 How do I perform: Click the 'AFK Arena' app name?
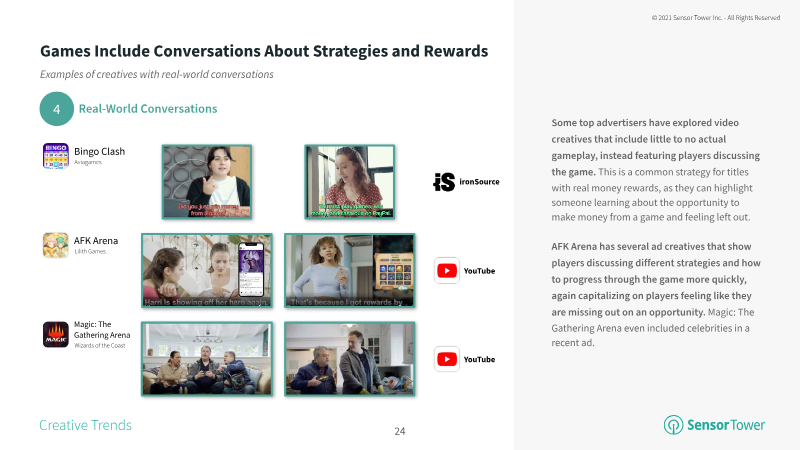coord(96,240)
